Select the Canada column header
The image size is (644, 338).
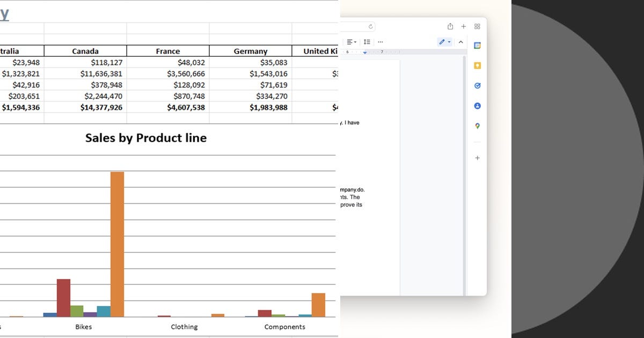click(x=85, y=51)
